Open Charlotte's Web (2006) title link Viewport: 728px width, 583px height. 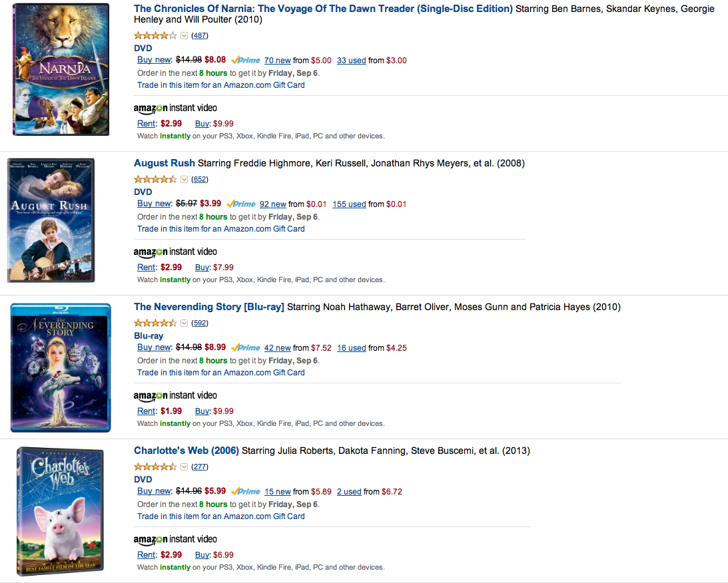click(186, 451)
